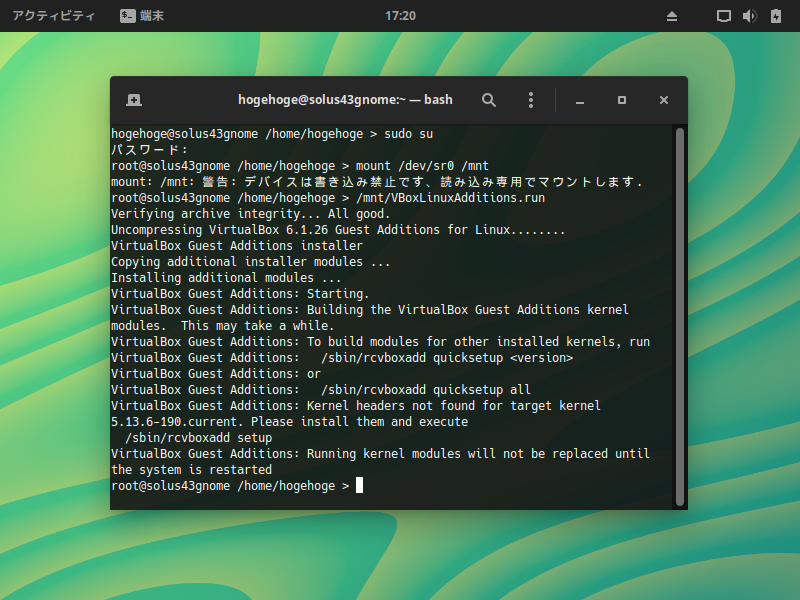Click the 'modules. This may take a while.' line

coord(222,326)
